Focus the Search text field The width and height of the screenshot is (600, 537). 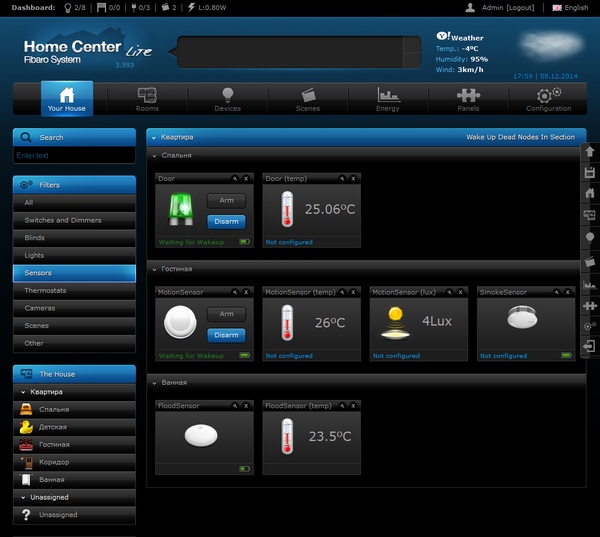pyautogui.click(x=74, y=155)
